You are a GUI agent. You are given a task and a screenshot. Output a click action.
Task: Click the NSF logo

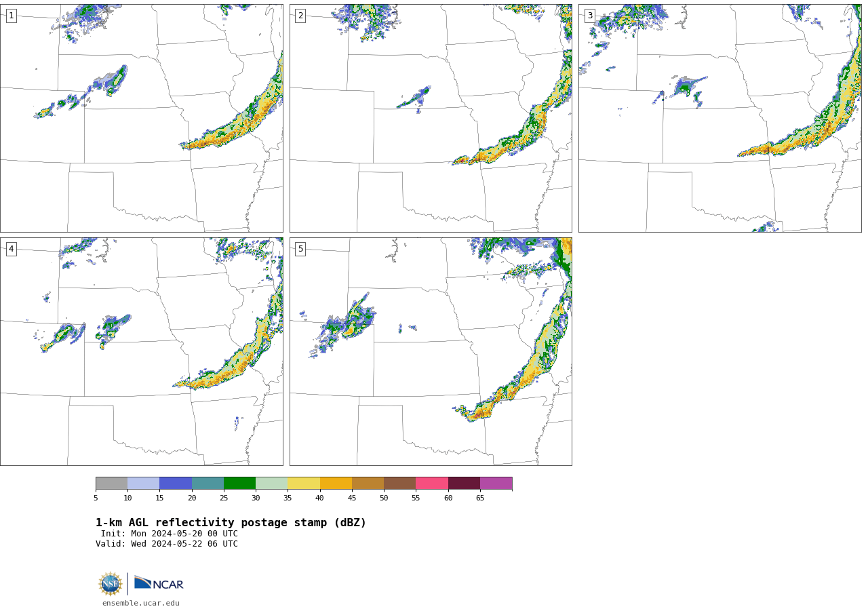(x=111, y=584)
